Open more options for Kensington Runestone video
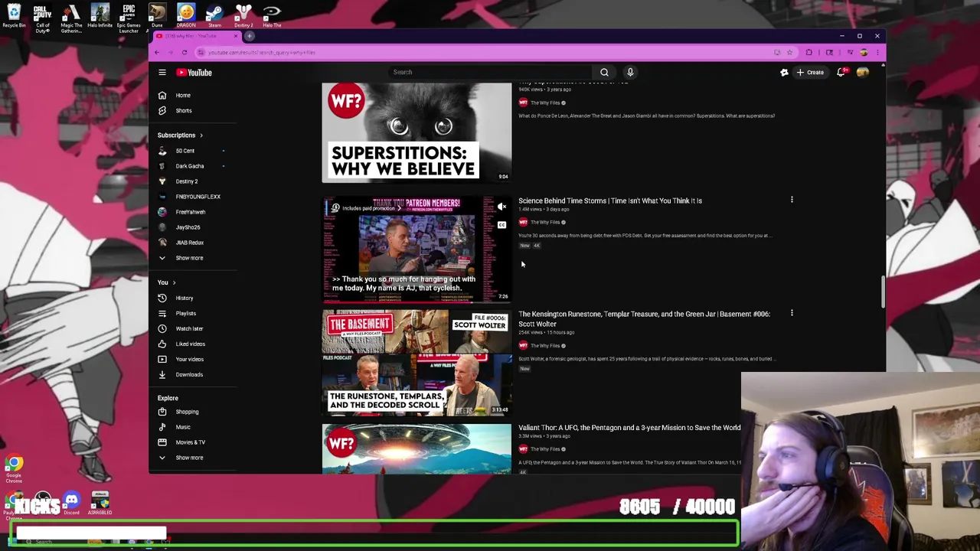 (x=792, y=313)
